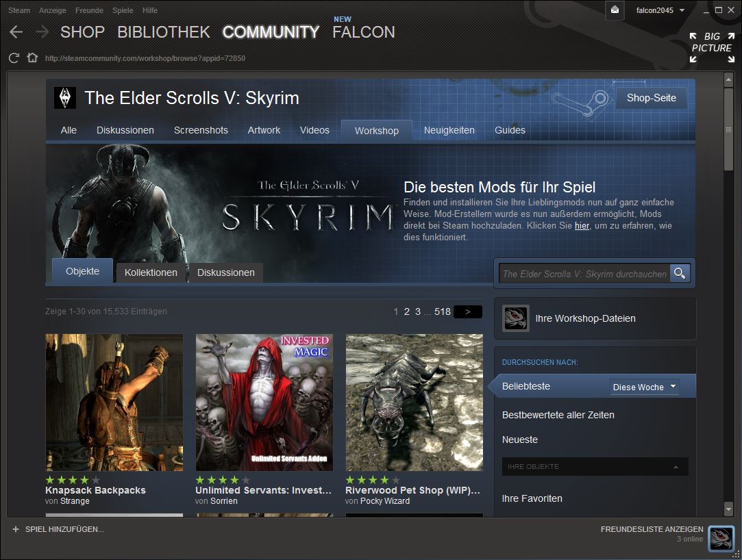The width and height of the screenshot is (742, 560).
Task: Click inside the Skyrim durchsuchen search field
Action: point(584,274)
